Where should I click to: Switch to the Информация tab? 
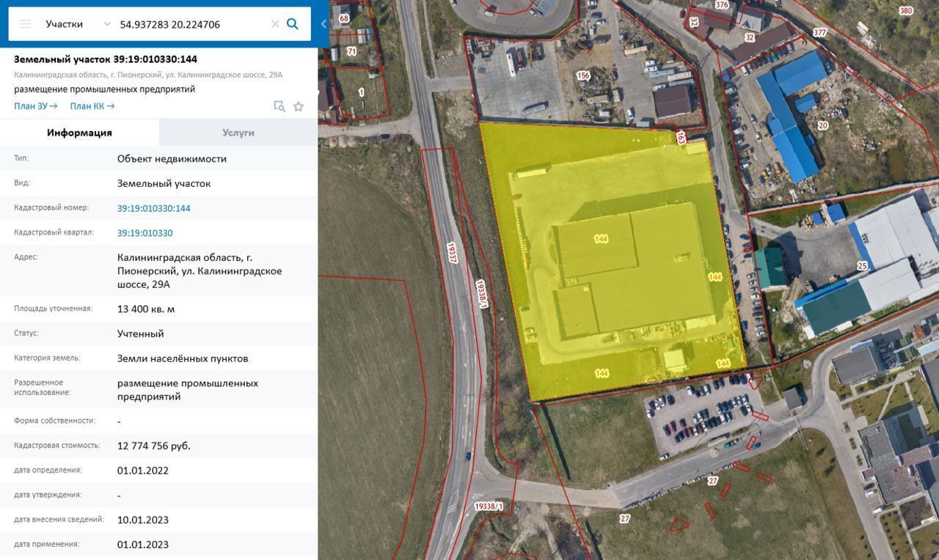click(79, 133)
